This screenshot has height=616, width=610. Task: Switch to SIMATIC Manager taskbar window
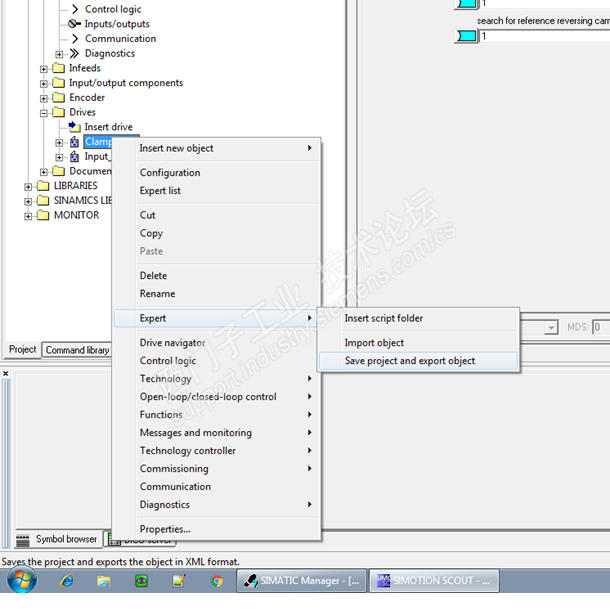(301, 581)
